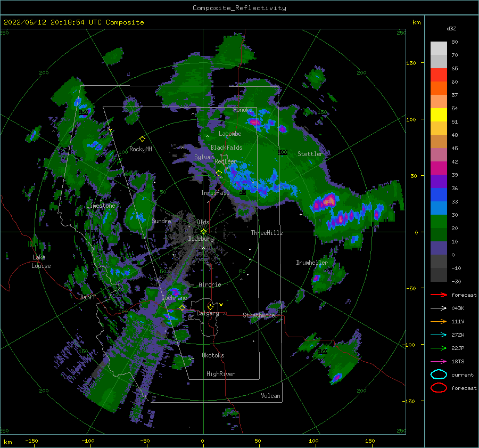Click the HighRiver town label
The height and width of the screenshot is (448, 479).
pos(221,374)
